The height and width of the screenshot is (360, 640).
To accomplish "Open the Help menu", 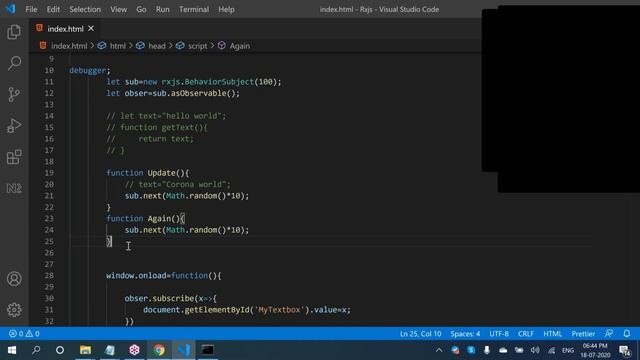I will click(x=226, y=9).
